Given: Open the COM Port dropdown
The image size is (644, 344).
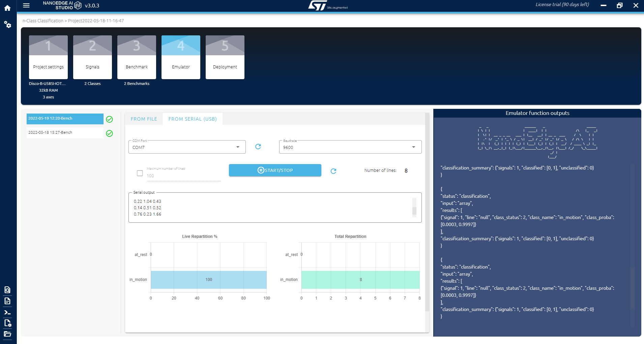Looking at the screenshot, I should [237, 147].
